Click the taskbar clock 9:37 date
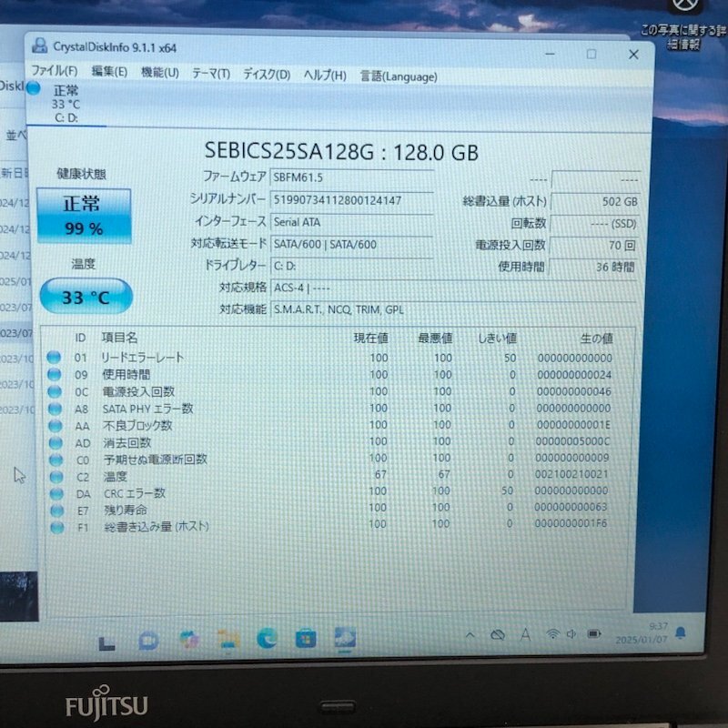The height and width of the screenshot is (728, 728). 642,633
